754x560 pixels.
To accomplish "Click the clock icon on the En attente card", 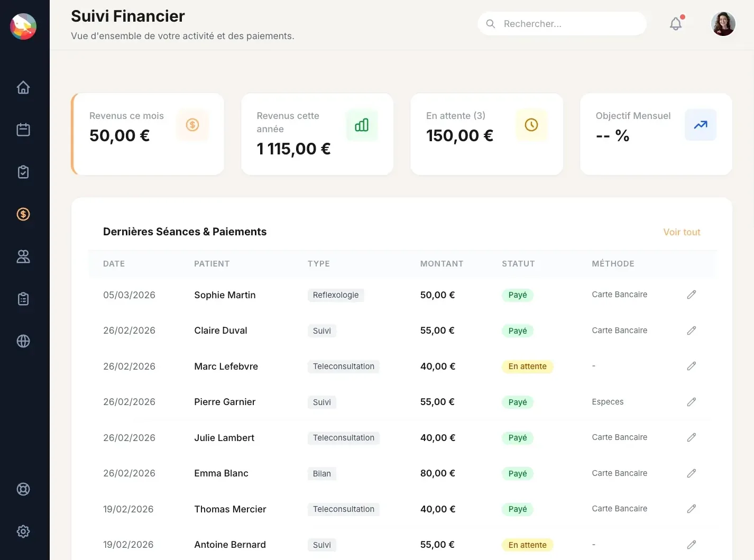I will (x=531, y=125).
